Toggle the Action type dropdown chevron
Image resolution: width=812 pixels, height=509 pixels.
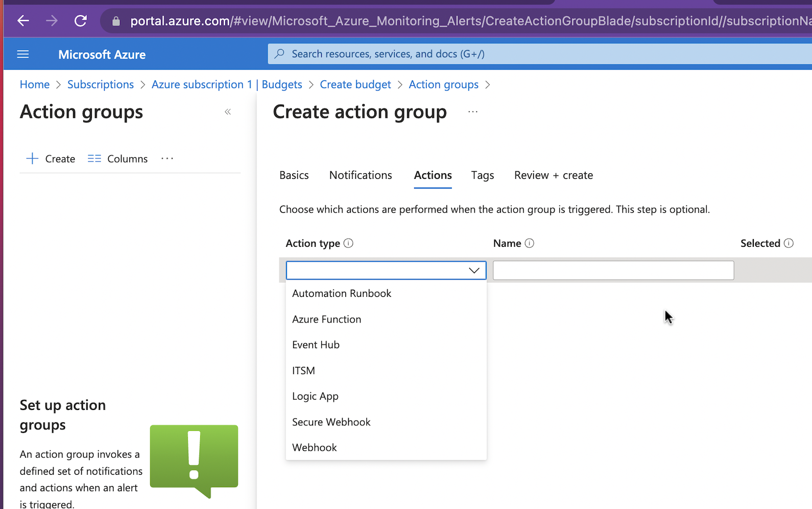point(474,270)
